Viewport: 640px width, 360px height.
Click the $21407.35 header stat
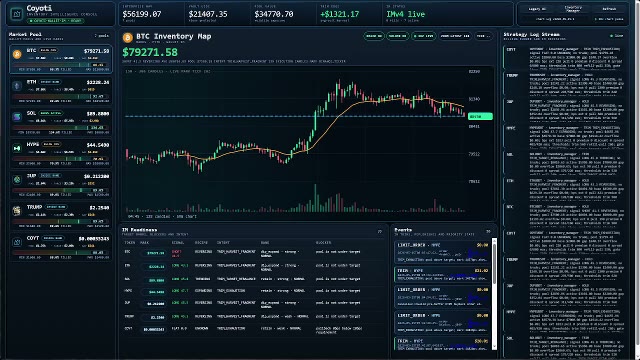pyautogui.click(x=208, y=14)
